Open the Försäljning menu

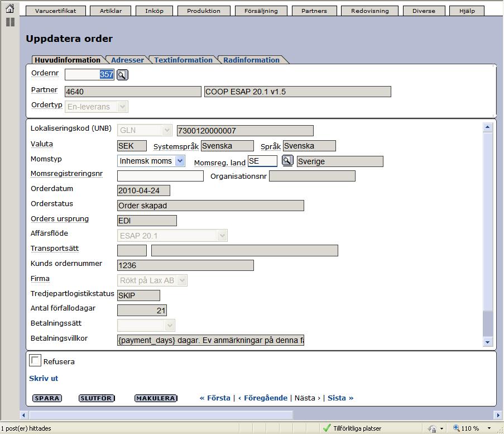tap(261, 11)
